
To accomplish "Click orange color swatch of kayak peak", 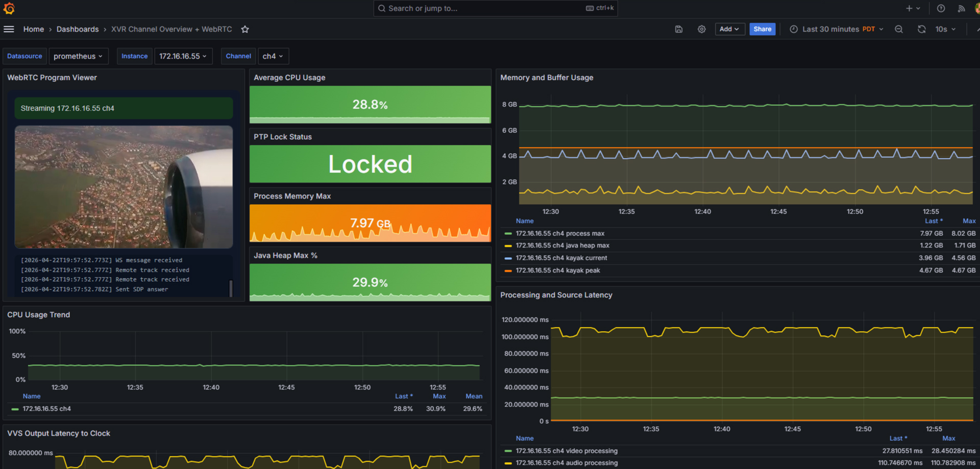I will [x=508, y=271].
